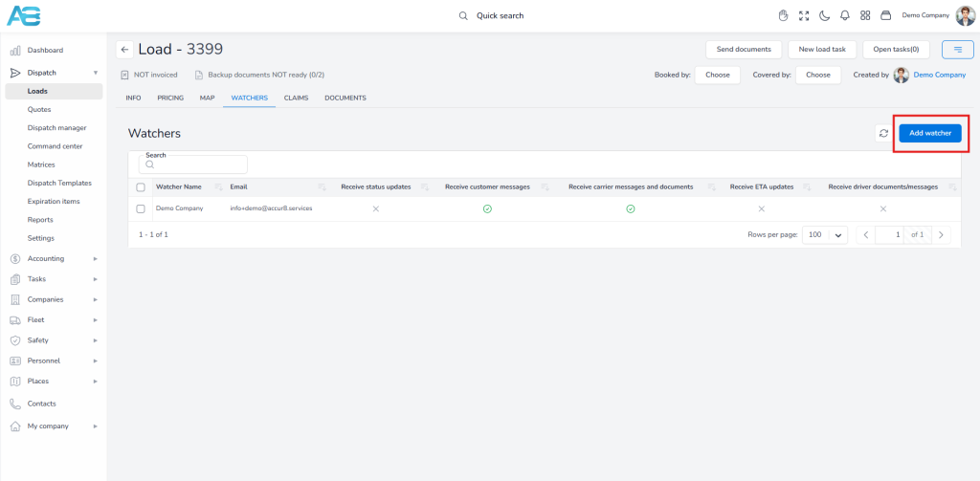Expand the Tasks menu arrow
The image size is (980, 481).
[x=95, y=279]
